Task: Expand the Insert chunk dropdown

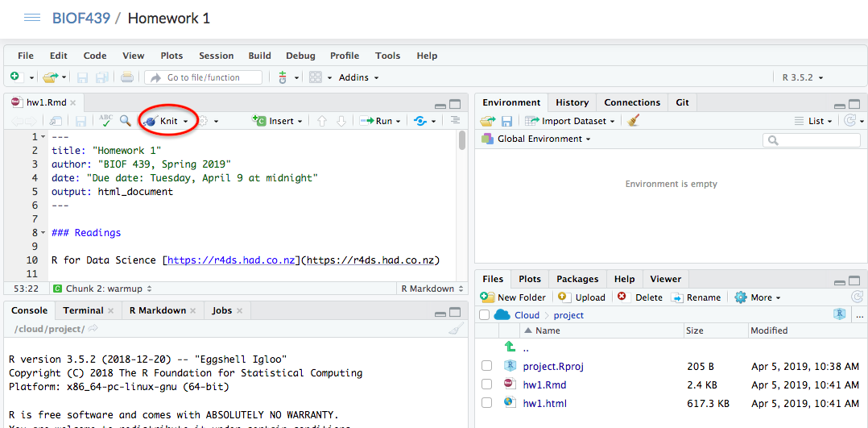Action: [277, 121]
